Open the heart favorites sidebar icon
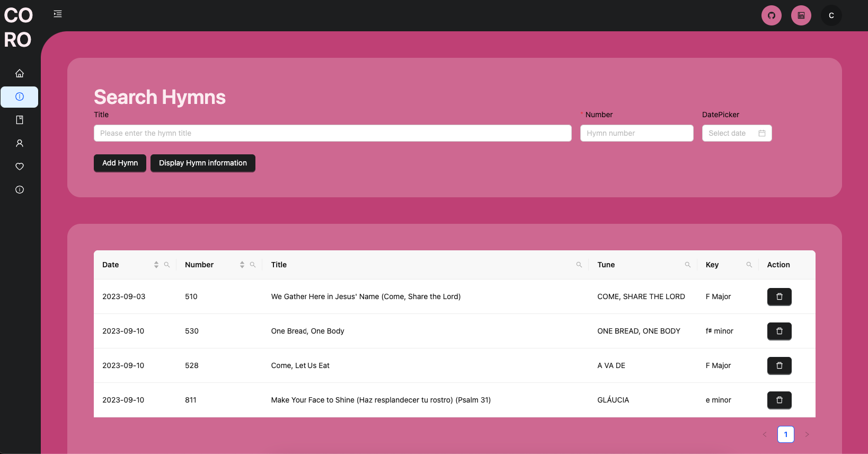Image resolution: width=868 pixels, height=454 pixels. [20, 167]
